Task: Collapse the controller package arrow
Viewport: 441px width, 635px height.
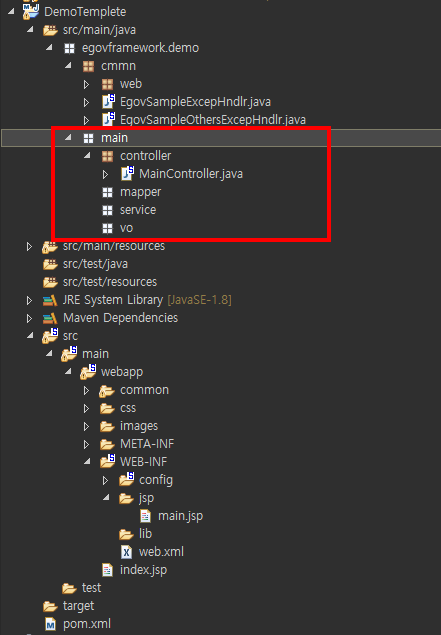Action: pyautogui.click(x=87, y=155)
